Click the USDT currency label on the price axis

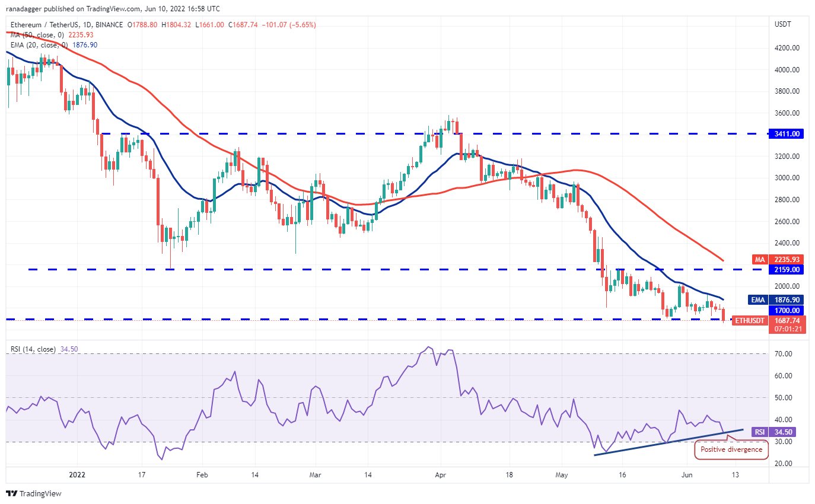tap(784, 25)
